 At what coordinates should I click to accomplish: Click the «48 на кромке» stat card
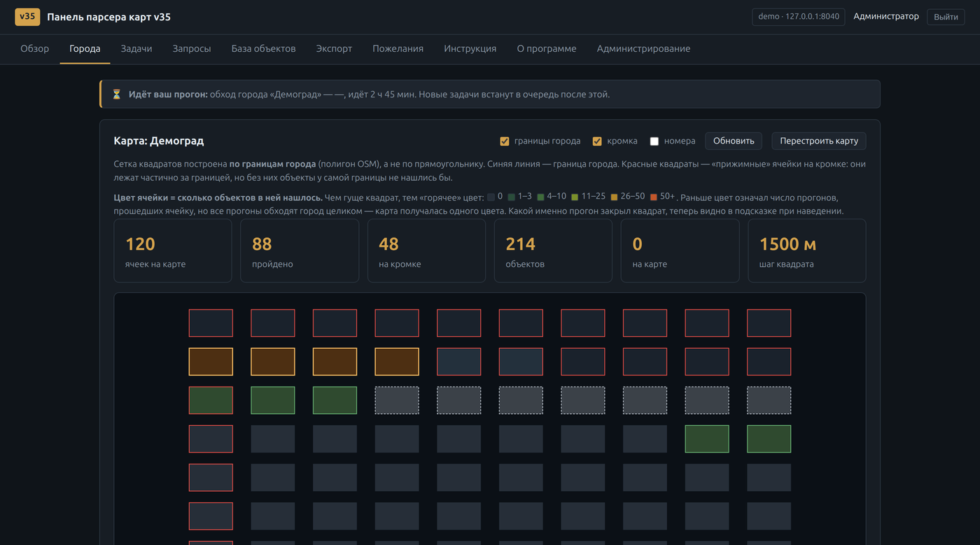[x=426, y=251]
